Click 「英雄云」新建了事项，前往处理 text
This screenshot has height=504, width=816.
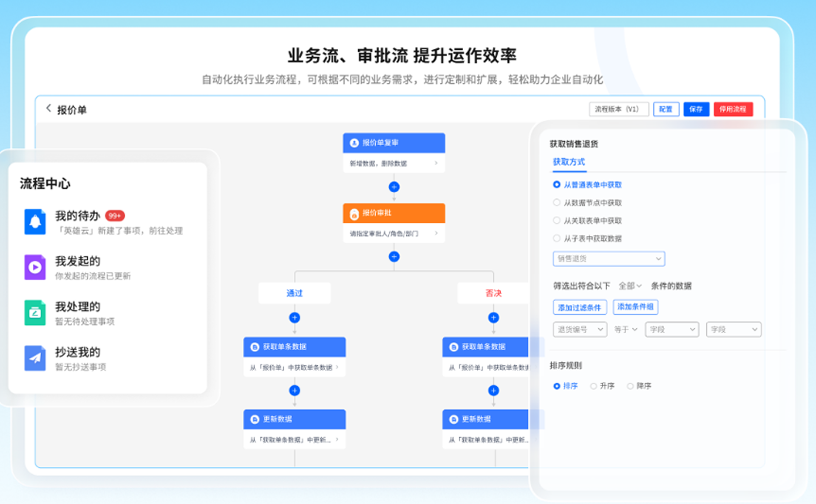(x=119, y=231)
